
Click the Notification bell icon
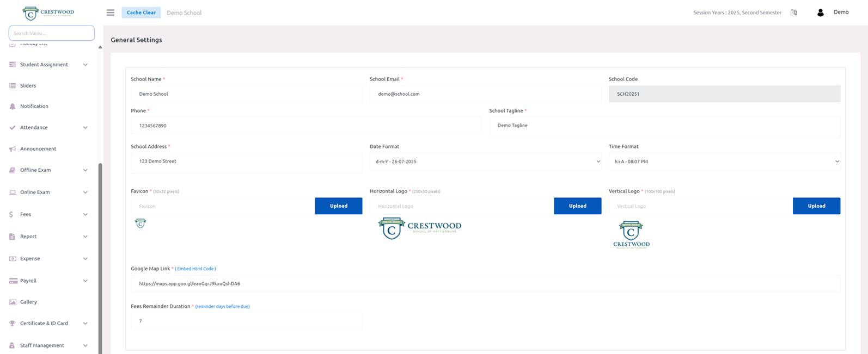coord(13,107)
